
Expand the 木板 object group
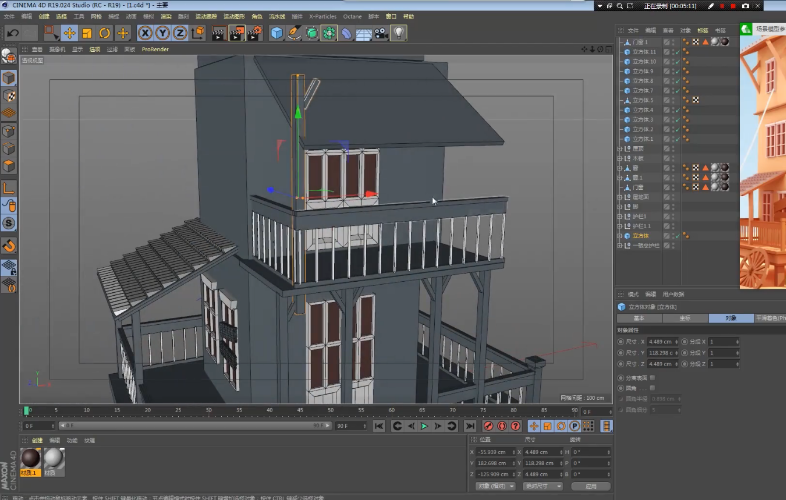620,158
